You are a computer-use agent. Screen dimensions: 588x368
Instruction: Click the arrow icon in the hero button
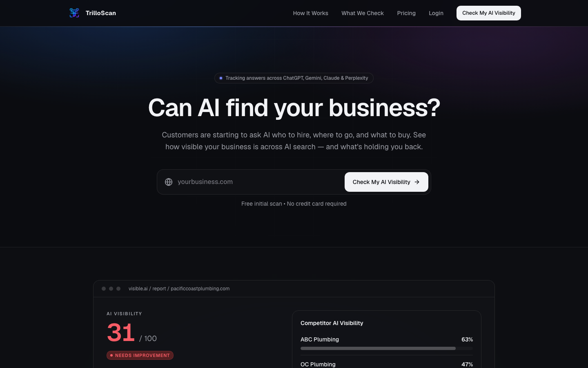[x=417, y=182]
